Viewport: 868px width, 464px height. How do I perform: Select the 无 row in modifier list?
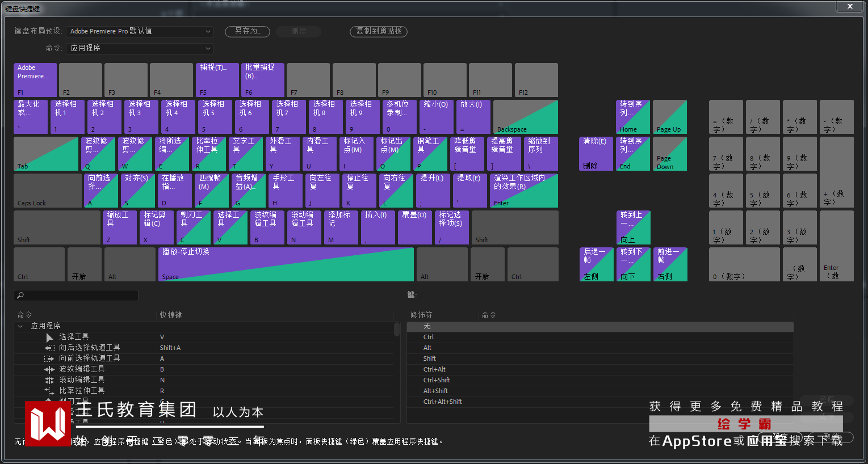click(600, 326)
